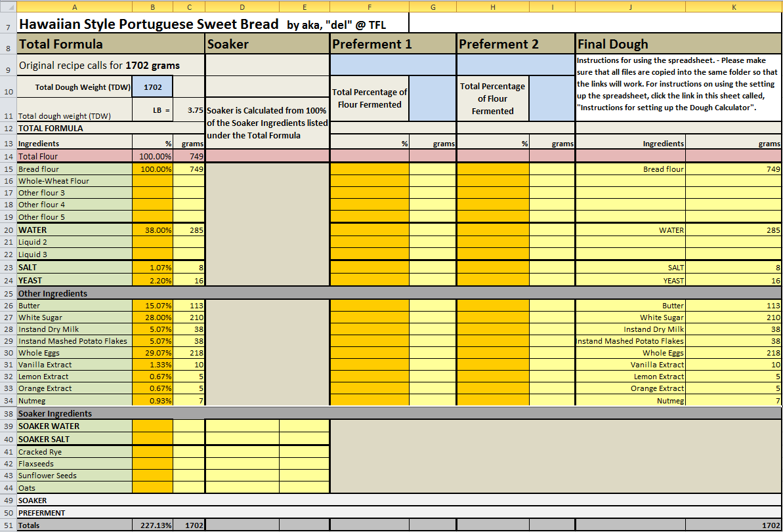Click the Final Dough total 1702 cell
Image resolution: width=783 pixels, height=532 pixels.
(734, 525)
